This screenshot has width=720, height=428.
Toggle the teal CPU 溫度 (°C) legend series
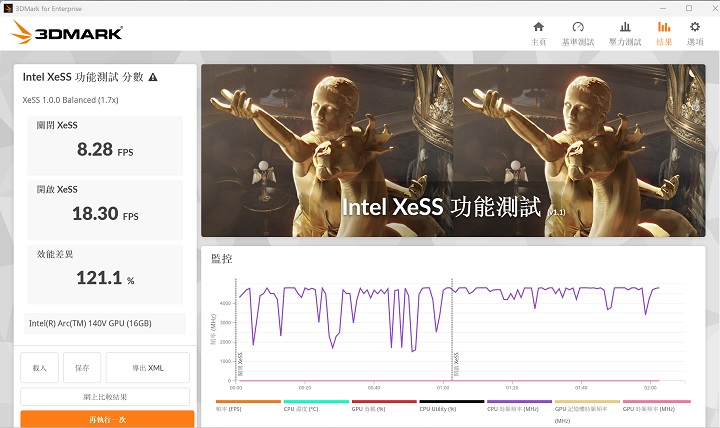coord(316,405)
